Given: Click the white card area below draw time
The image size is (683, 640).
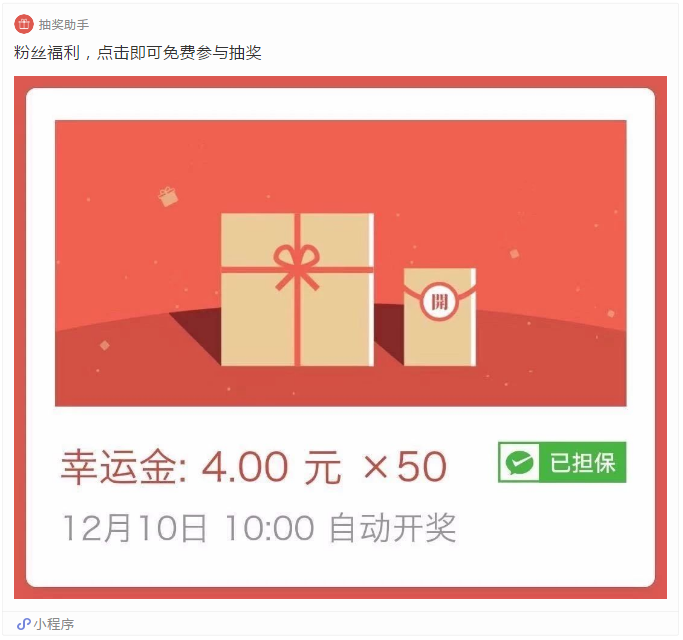Looking at the screenshot, I should (340, 566).
